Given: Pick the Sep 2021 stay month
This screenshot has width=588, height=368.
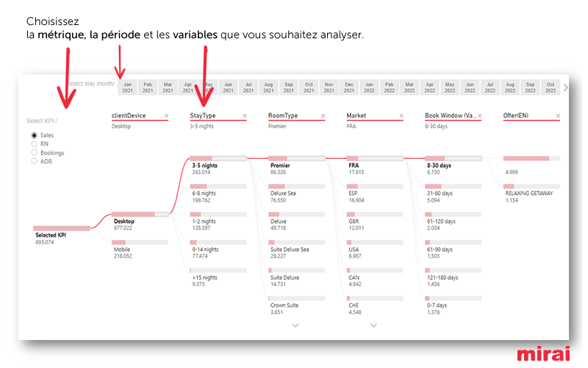Looking at the screenshot, I should coord(289,88).
